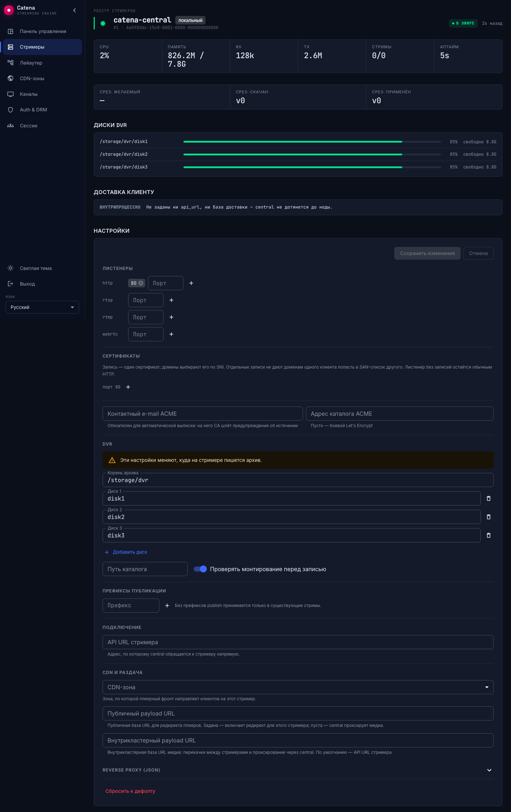The height and width of the screenshot is (812, 511).
Task: Collapse the sidebar with the chevron
Action: point(75,10)
